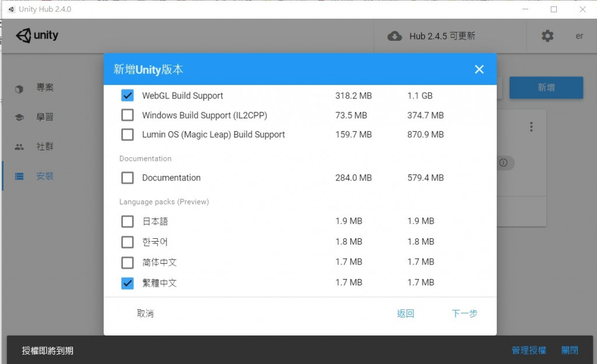Click the WebGL Build Support label
The height and width of the screenshot is (364, 597).
tap(182, 96)
